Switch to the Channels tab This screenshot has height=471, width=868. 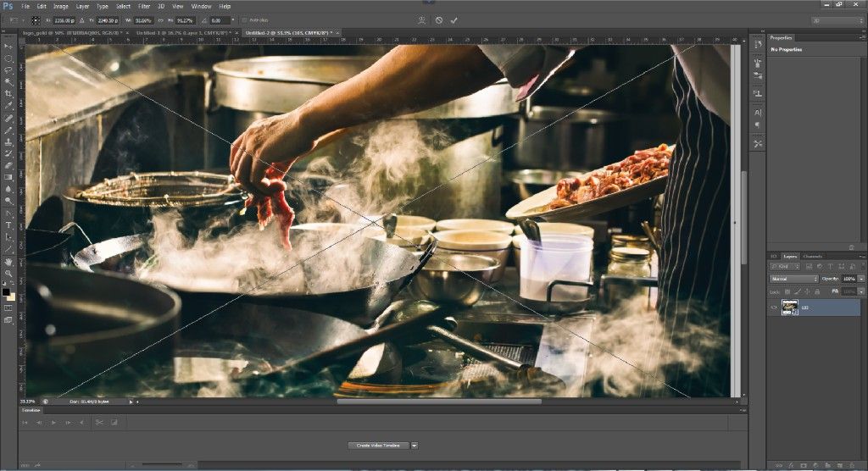812,256
